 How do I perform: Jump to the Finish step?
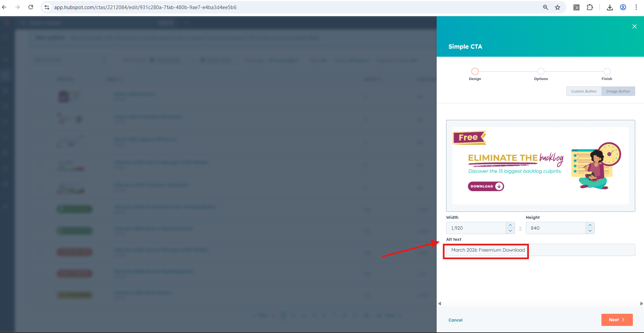(x=607, y=72)
